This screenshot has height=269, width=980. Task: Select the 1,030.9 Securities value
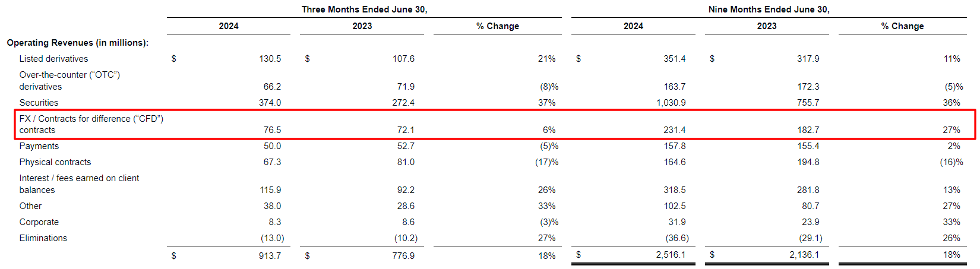click(x=671, y=103)
